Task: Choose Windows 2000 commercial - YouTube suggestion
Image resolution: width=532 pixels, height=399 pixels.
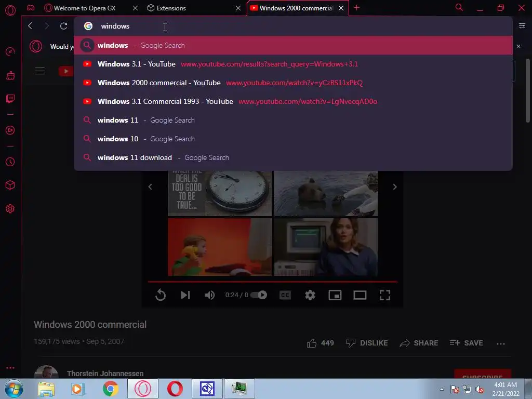Action: (x=293, y=83)
